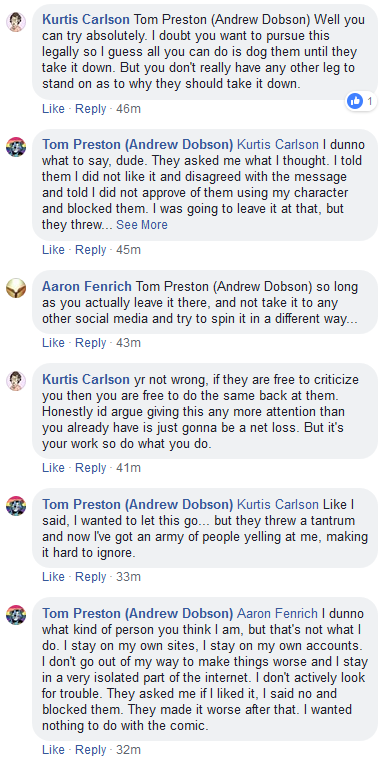The height and width of the screenshot is (764, 389).
Task: Like Tom Preston's comment from 45m ago
Action: pyautogui.click(x=53, y=250)
